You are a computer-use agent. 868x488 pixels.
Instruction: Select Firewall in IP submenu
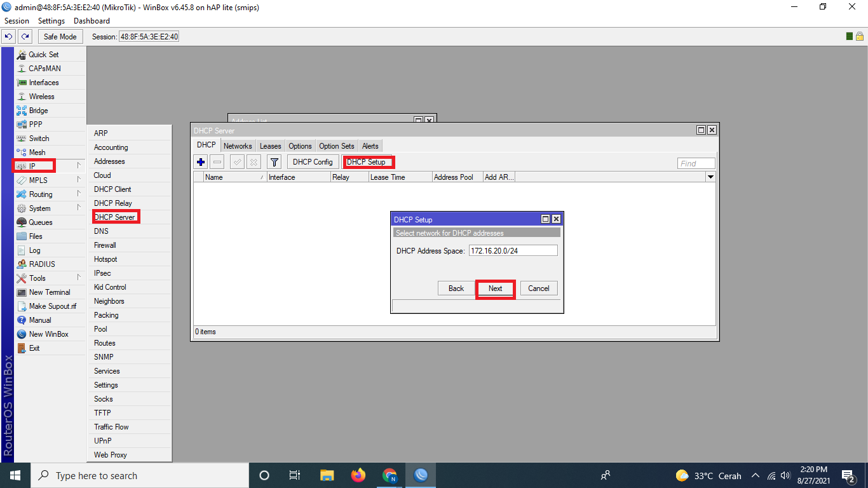coord(130,245)
